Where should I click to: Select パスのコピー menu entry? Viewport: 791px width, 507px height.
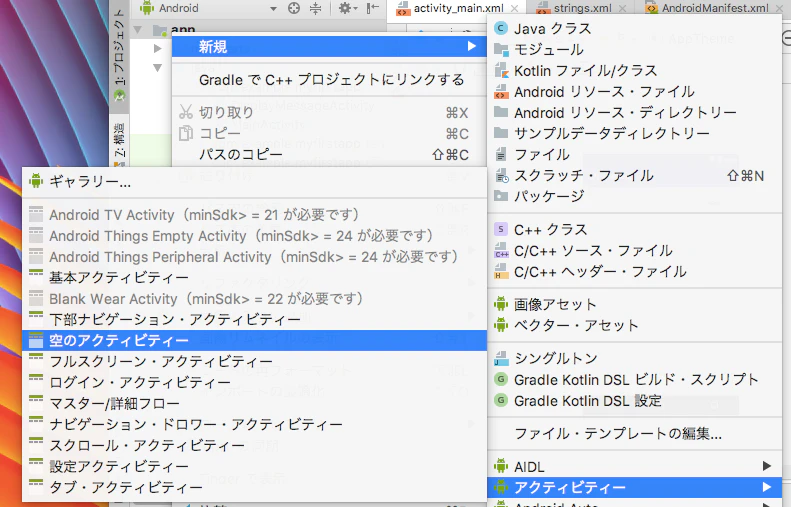[x=329, y=154]
